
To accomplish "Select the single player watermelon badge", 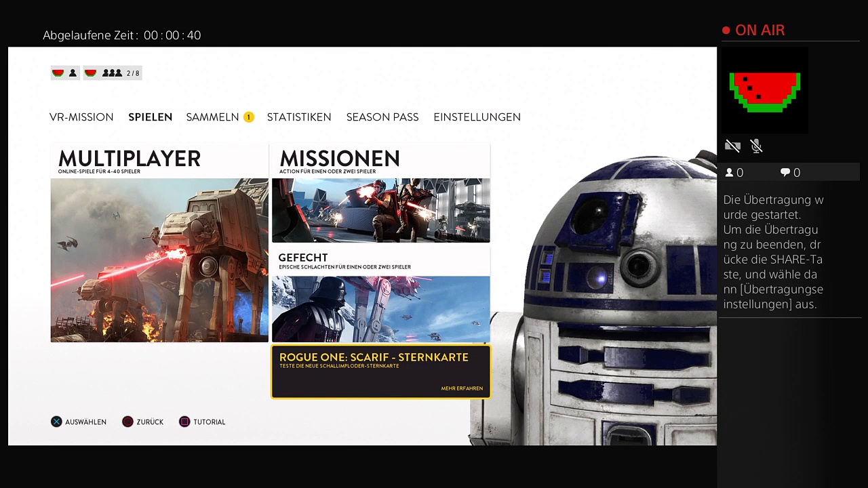I will point(65,73).
